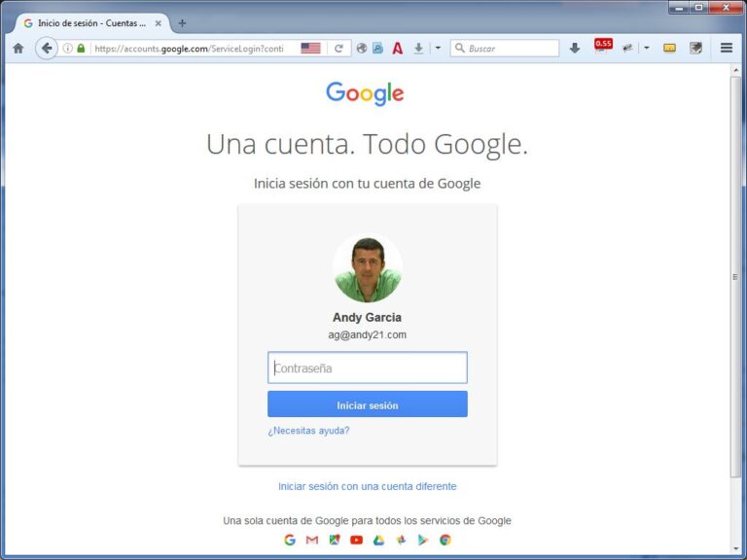Click the Contraseña password field
Screen dimensions: 747x560
pos(368,367)
